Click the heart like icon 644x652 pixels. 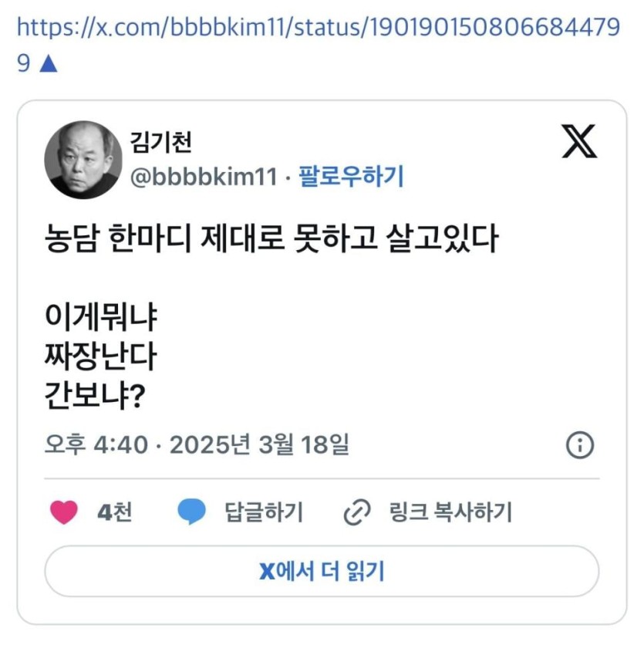coord(64,512)
